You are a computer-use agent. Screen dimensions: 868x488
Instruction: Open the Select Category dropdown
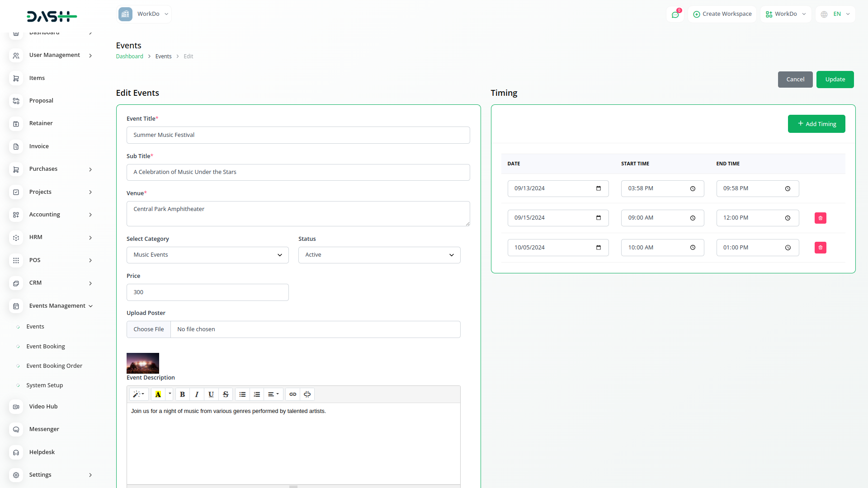coord(208,255)
